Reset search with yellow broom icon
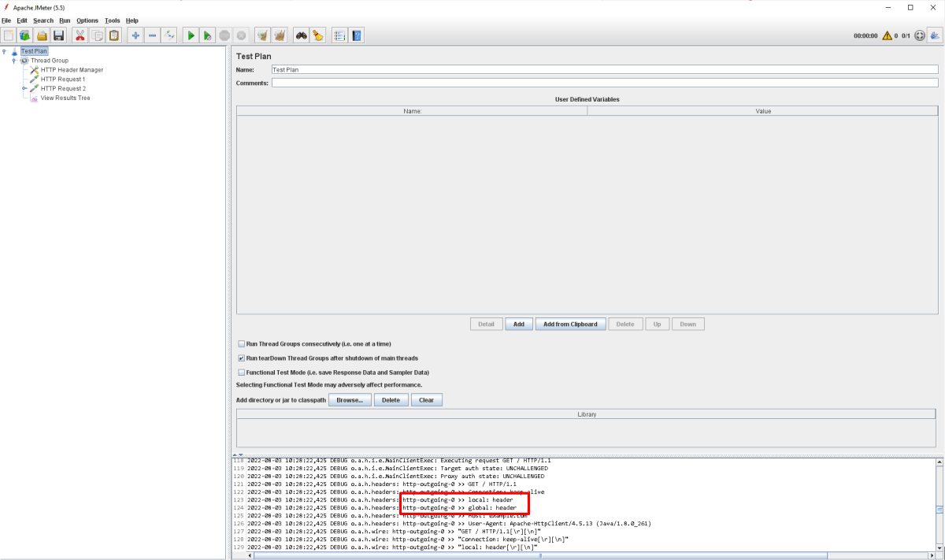Image resolution: width=945 pixels, height=560 pixels. (317, 35)
